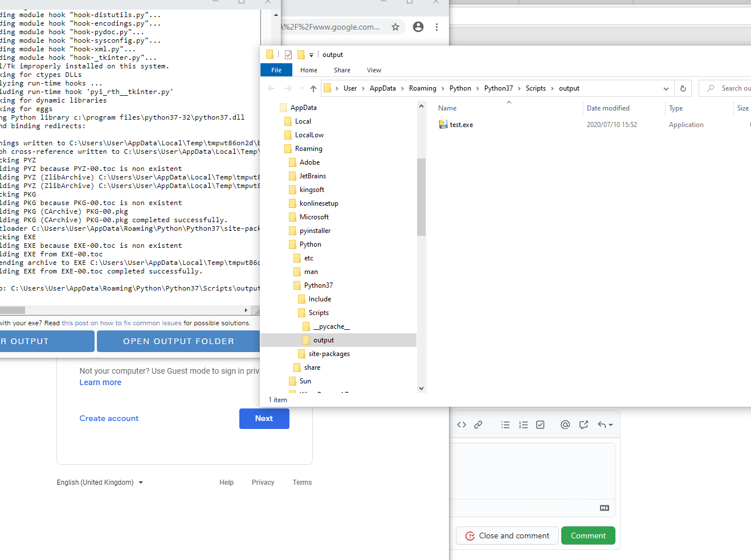
Task: Switch to the View ribbon tab
Action: pyautogui.click(x=374, y=70)
